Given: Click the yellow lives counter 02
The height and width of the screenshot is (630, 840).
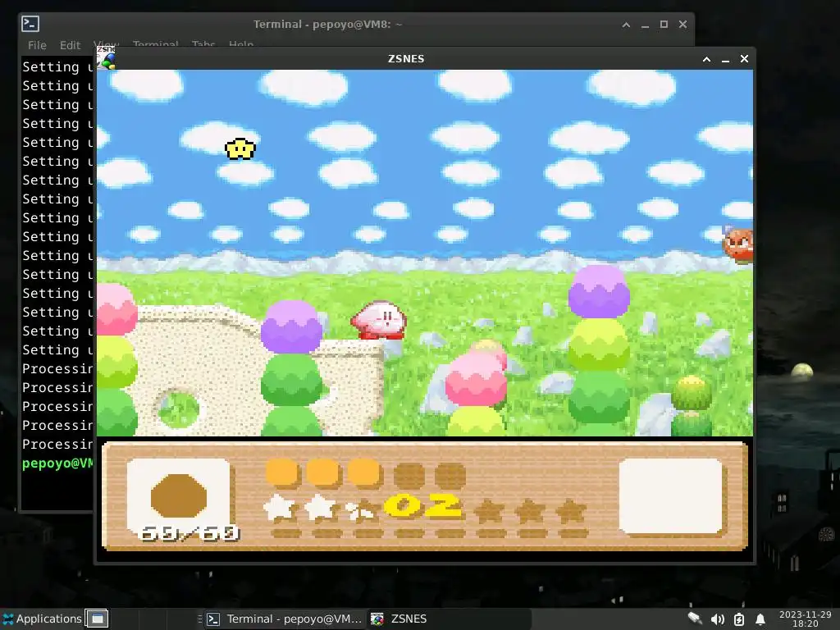Looking at the screenshot, I should pyautogui.click(x=422, y=505).
